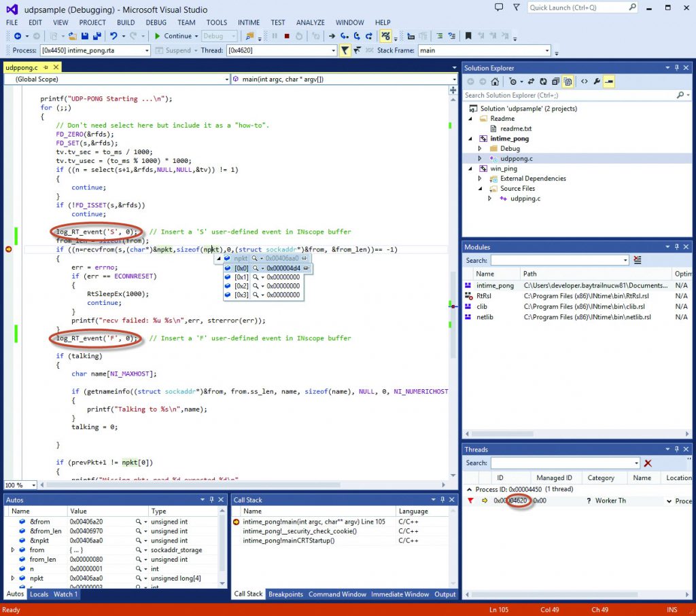Expand External Dependencies node
This screenshot has width=696, height=616.
(480, 179)
